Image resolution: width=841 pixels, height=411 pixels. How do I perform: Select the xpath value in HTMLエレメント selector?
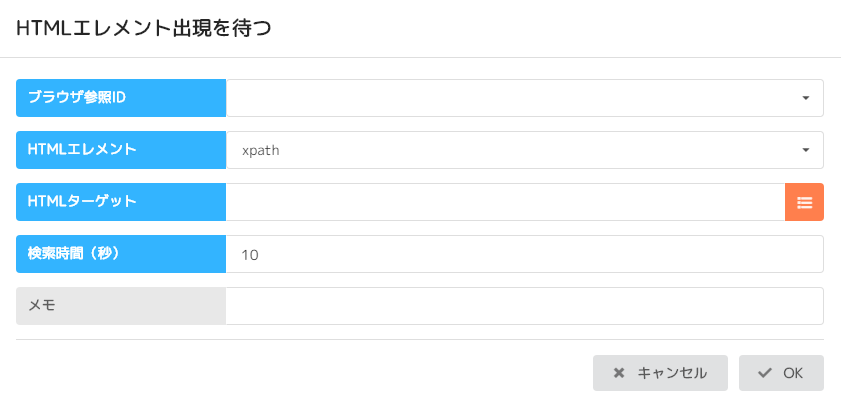point(260,150)
